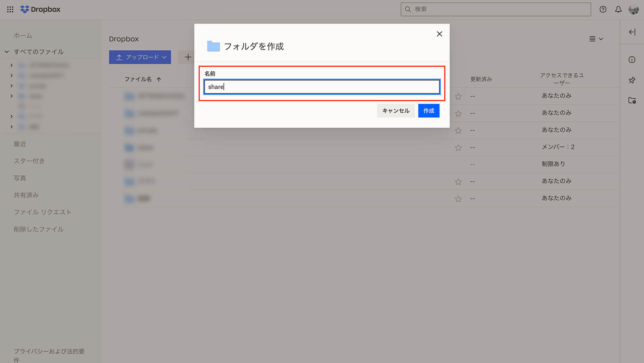Open 最近 in the sidebar
This screenshot has width=644, height=363.
tap(20, 144)
